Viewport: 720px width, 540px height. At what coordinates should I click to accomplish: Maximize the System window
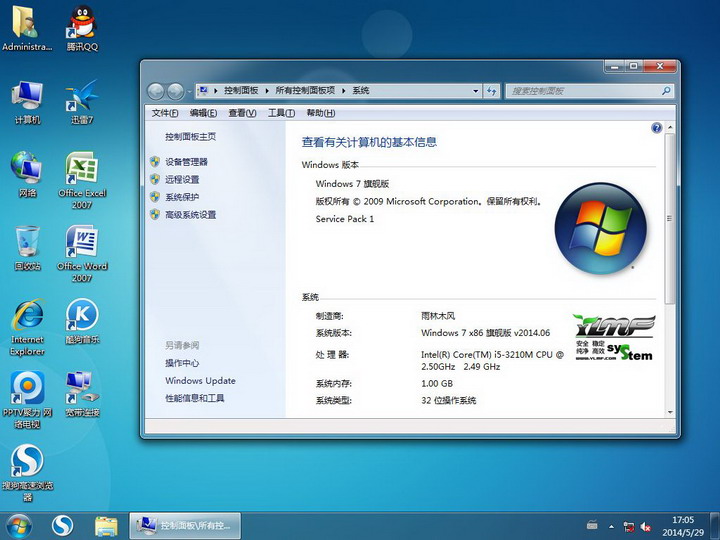(x=634, y=66)
